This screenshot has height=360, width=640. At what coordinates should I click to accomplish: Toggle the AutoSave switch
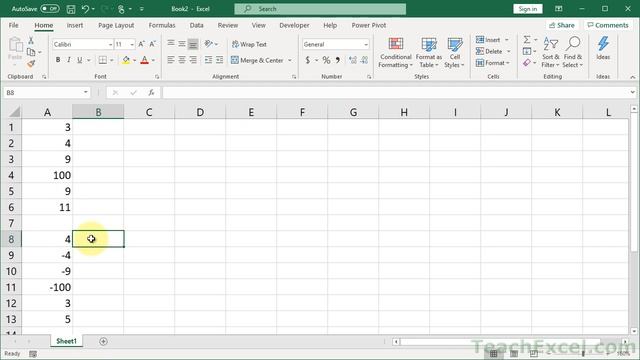tap(50, 9)
